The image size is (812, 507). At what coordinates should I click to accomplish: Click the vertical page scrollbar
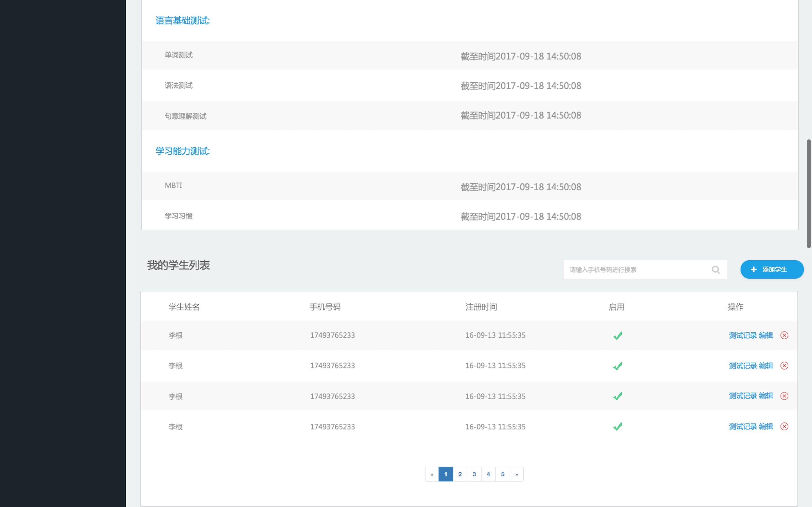[809, 194]
